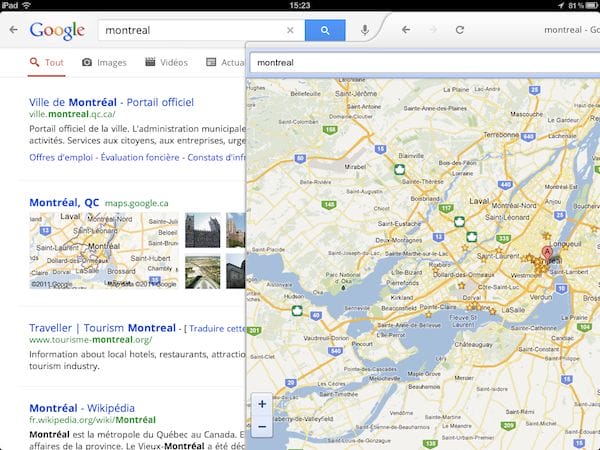Tap the green park icon near Blainville
The height and width of the screenshot is (450, 600).
pos(399,169)
